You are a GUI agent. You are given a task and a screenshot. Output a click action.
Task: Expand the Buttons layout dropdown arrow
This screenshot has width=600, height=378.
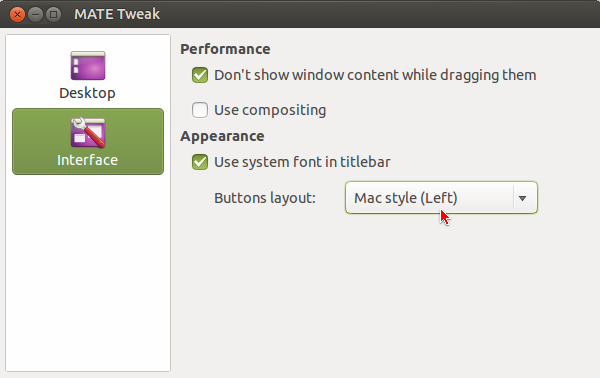click(x=522, y=198)
